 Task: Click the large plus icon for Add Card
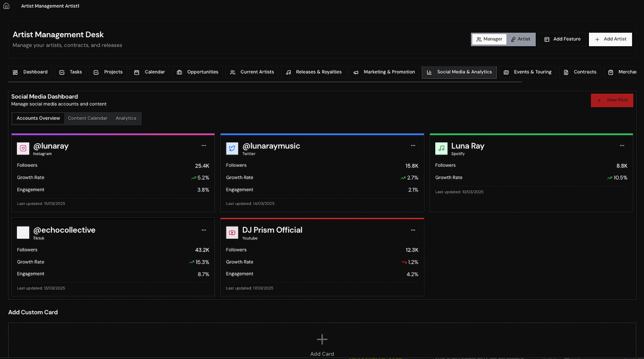click(x=322, y=339)
